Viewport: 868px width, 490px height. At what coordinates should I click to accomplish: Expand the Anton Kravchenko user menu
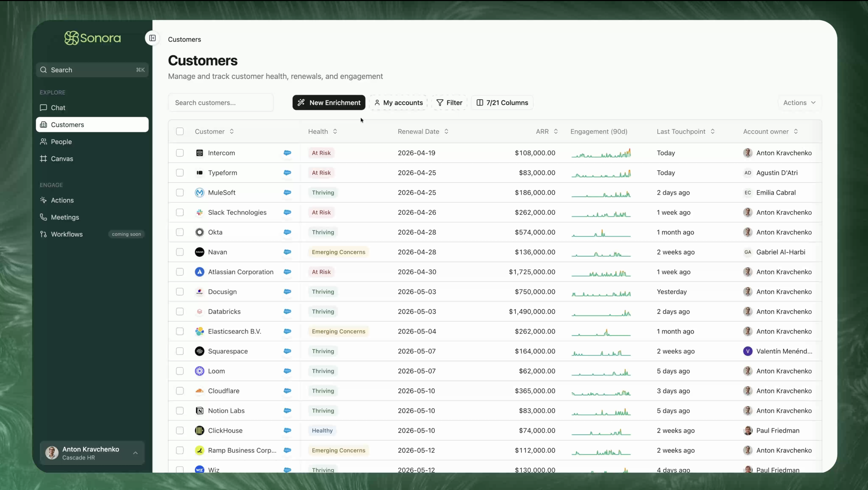point(92,453)
